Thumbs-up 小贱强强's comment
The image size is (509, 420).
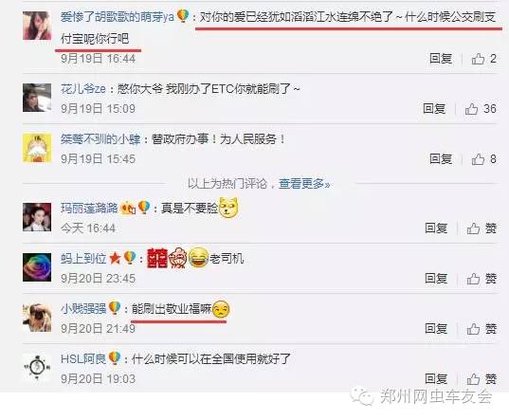coord(482,328)
